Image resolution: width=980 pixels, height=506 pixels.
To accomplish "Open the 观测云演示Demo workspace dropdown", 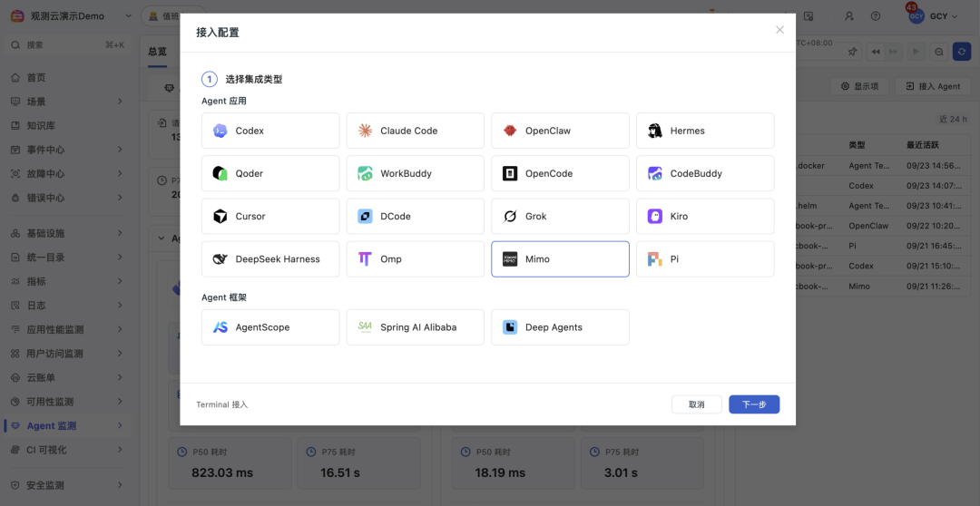I will [x=72, y=15].
